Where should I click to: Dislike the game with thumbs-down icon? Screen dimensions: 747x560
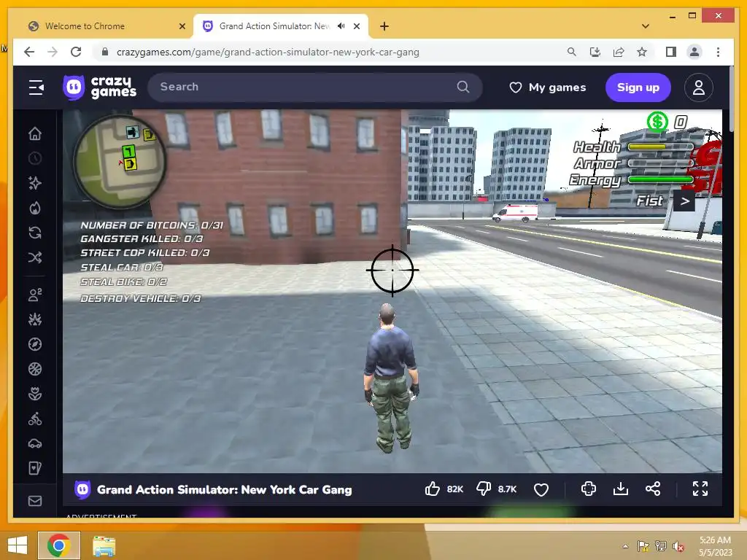tap(484, 489)
